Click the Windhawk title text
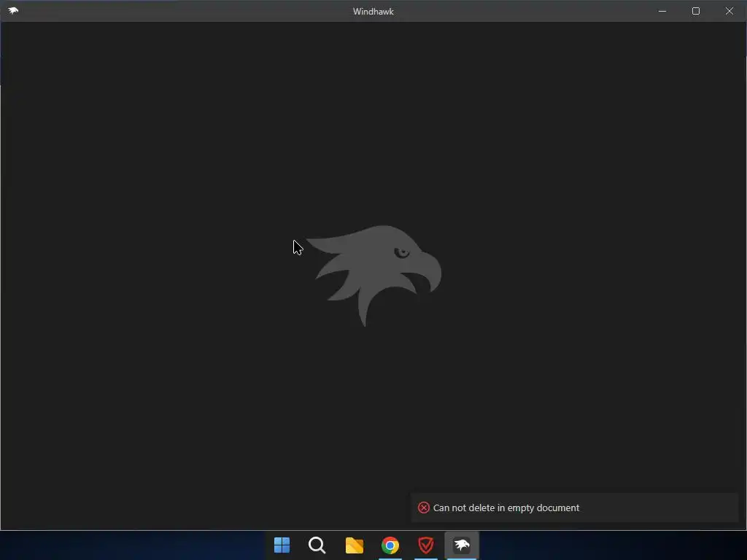The height and width of the screenshot is (560, 747). coord(373,12)
